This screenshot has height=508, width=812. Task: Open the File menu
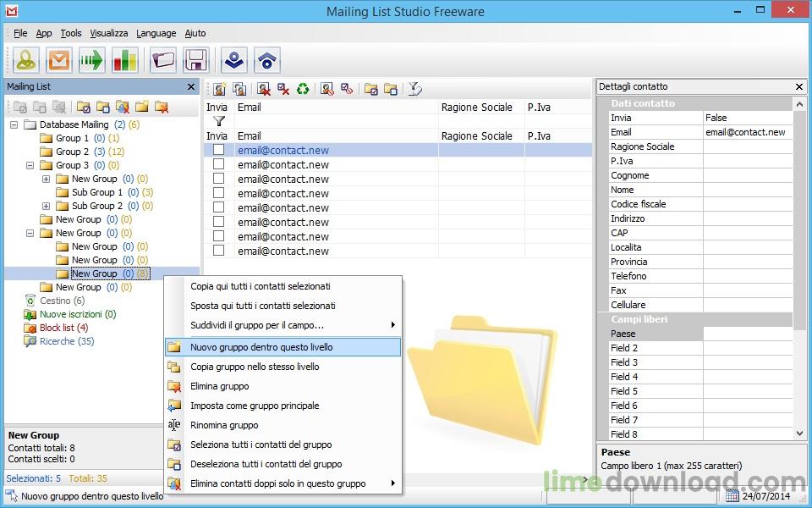pos(20,33)
